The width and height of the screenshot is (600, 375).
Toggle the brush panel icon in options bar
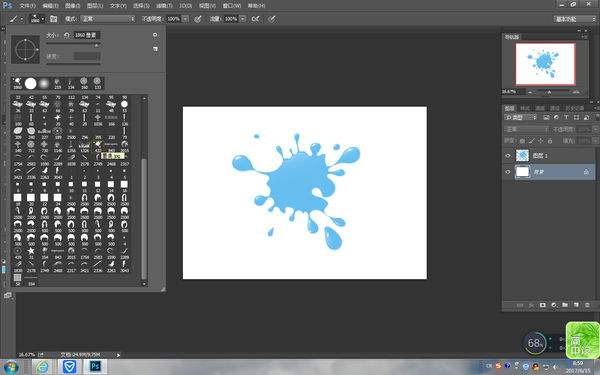click(x=54, y=19)
